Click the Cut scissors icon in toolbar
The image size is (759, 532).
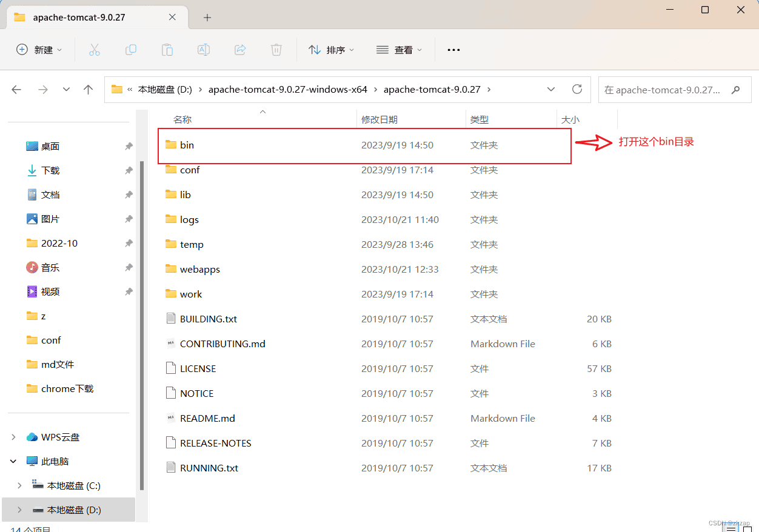95,50
